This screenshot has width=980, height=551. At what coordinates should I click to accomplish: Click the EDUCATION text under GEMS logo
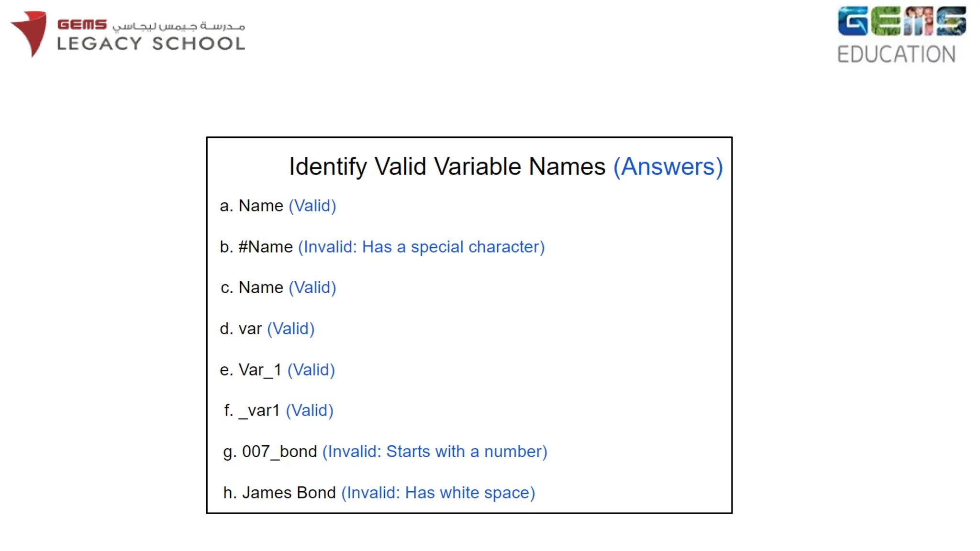(x=896, y=54)
